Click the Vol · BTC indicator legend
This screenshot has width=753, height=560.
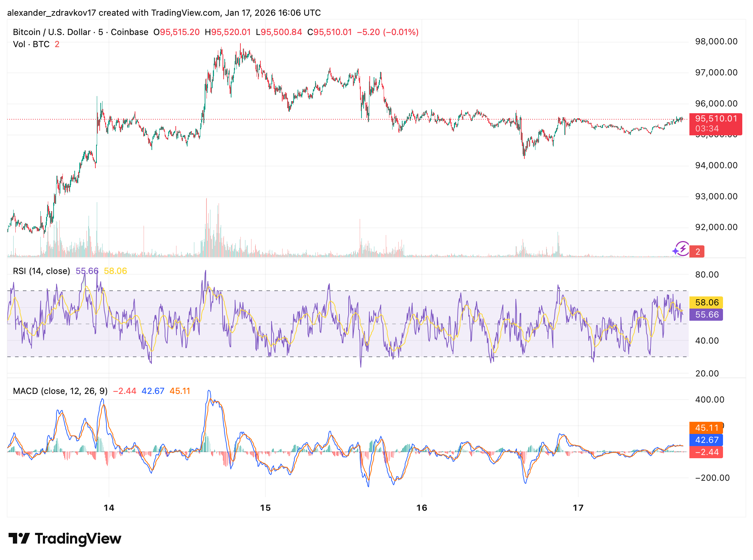[x=31, y=44]
